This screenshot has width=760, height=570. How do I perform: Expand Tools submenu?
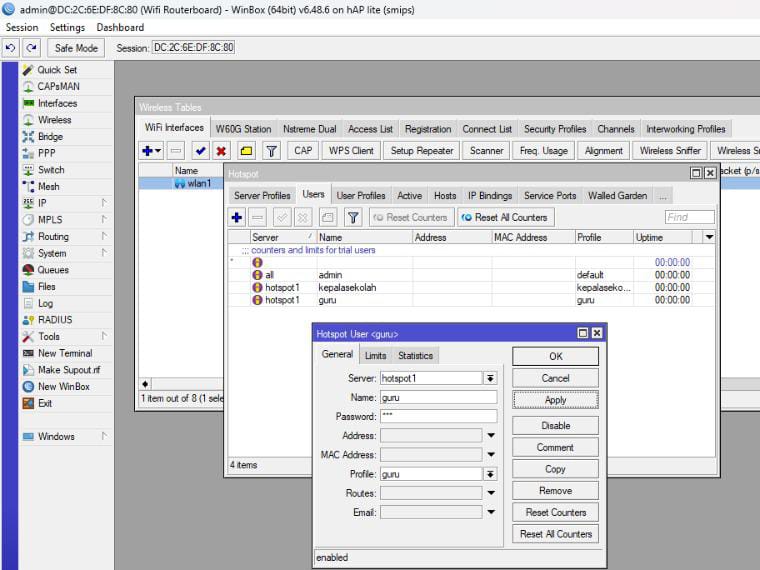[x=104, y=336]
